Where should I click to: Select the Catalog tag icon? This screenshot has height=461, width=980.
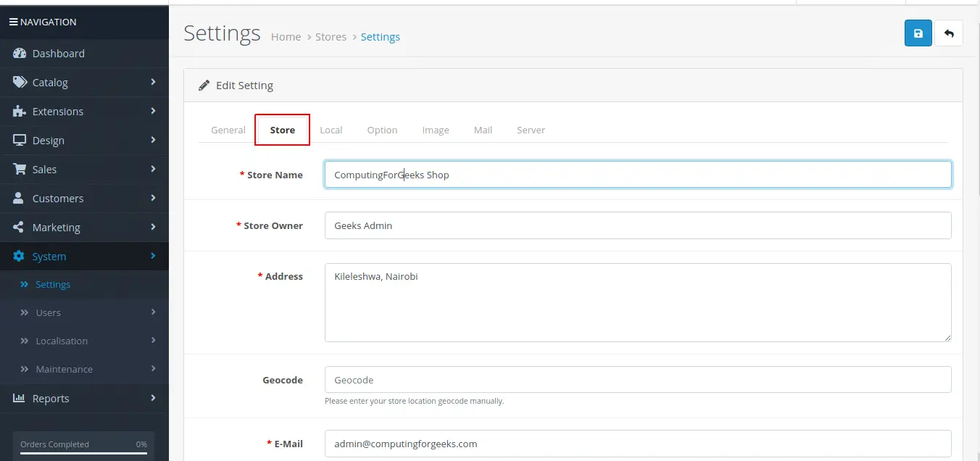19,82
